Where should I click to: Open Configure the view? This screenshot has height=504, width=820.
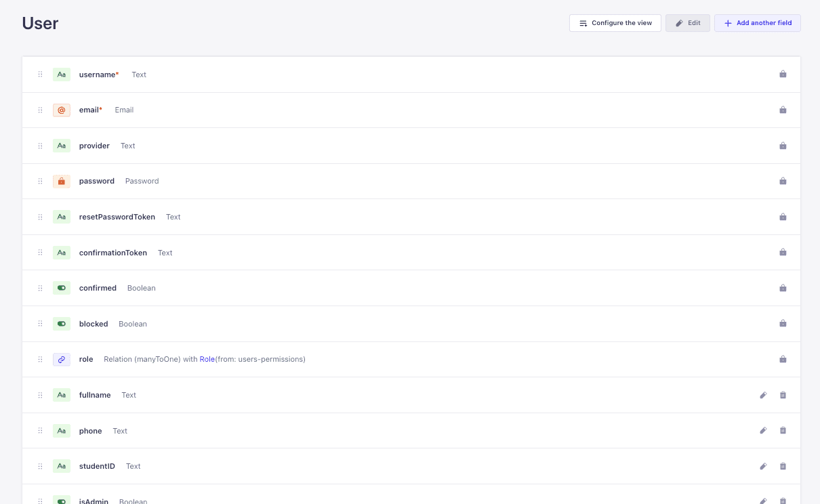coord(615,23)
